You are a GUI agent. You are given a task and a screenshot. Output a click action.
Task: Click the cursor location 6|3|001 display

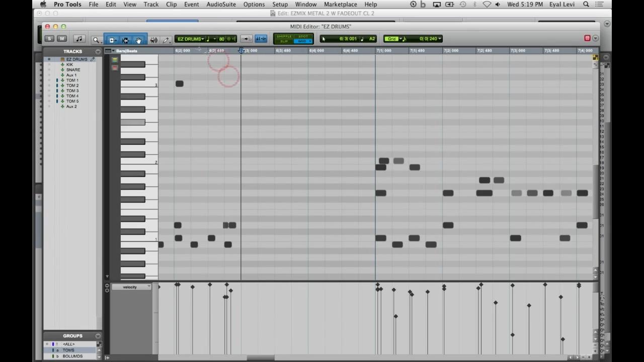pos(348,39)
